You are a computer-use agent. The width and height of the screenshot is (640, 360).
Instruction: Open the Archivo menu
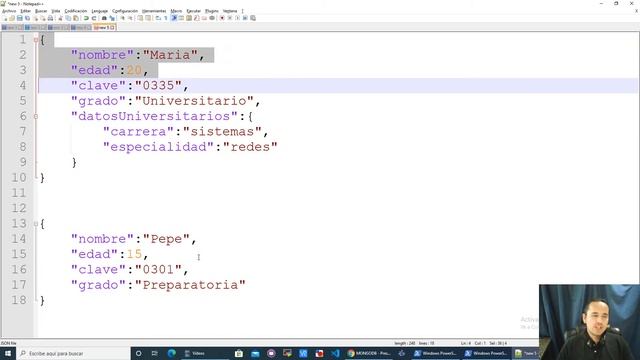coord(9,11)
